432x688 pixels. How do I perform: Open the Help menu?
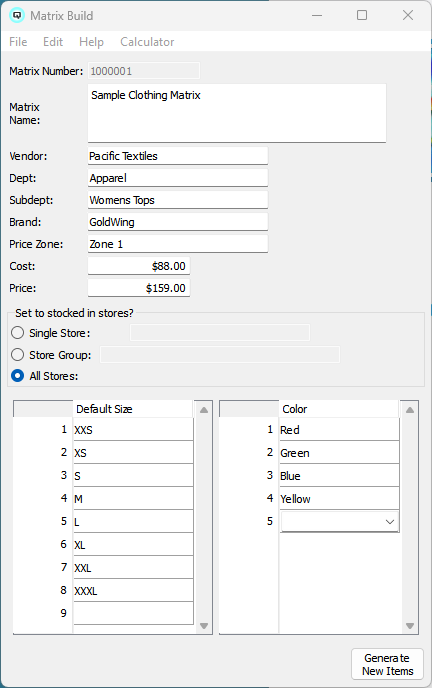[x=91, y=42]
